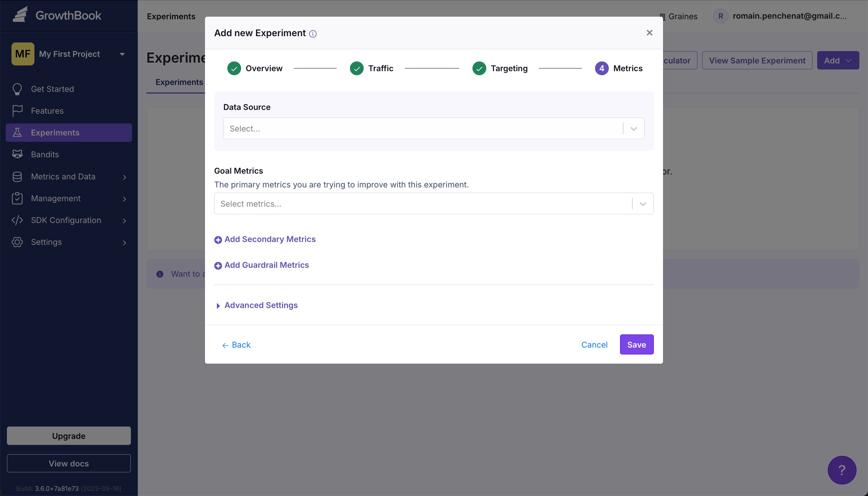The width and height of the screenshot is (868, 496).
Task: Click the MF project avatar badge
Action: (23, 54)
